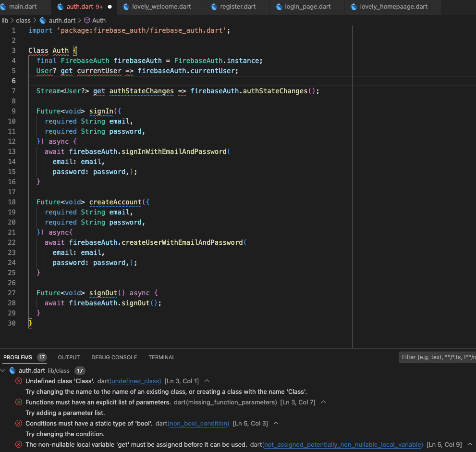Collapse the 'Conditions must have bool' problem details

tap(276, 423)
